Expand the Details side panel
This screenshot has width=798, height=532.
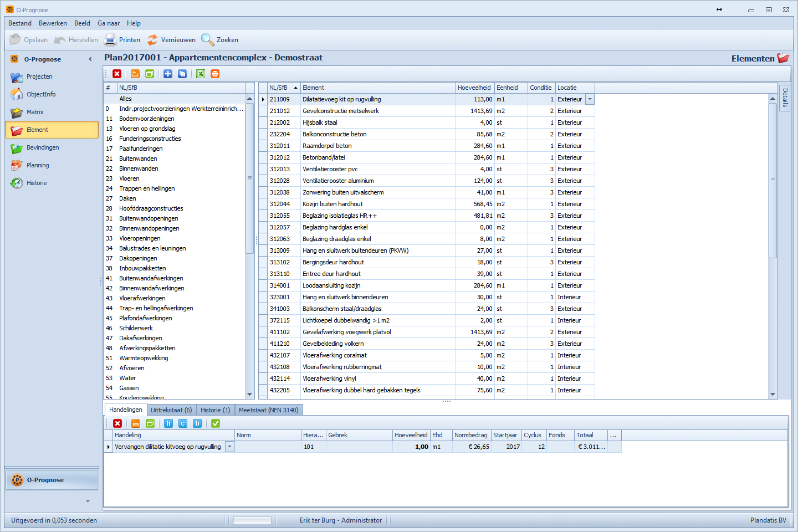click(785, 98)
